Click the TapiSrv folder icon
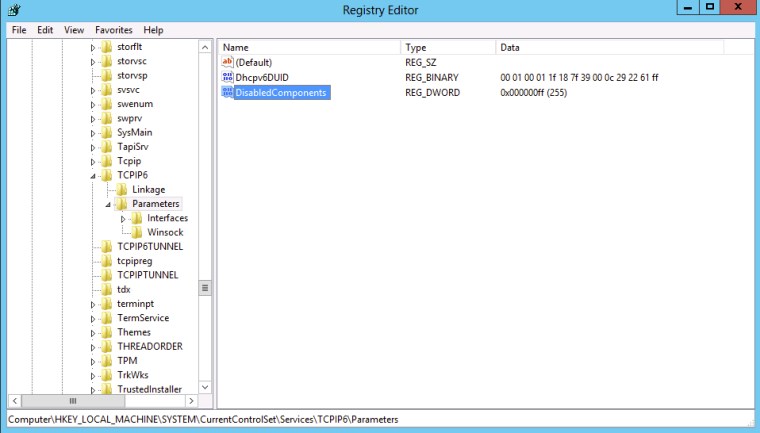The height and width of the screenshot is (433, 760). pyautogui.click(x=107, y=146)
